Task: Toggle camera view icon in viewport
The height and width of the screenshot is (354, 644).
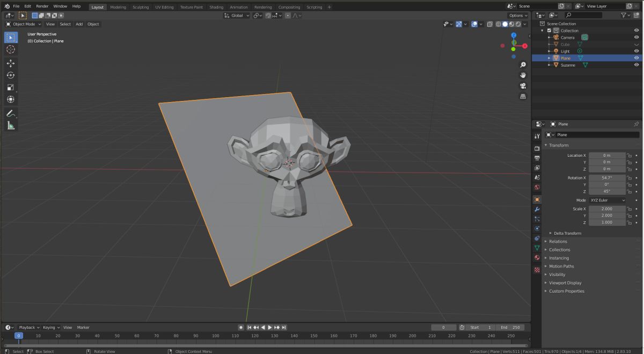Action: (523, 86)
